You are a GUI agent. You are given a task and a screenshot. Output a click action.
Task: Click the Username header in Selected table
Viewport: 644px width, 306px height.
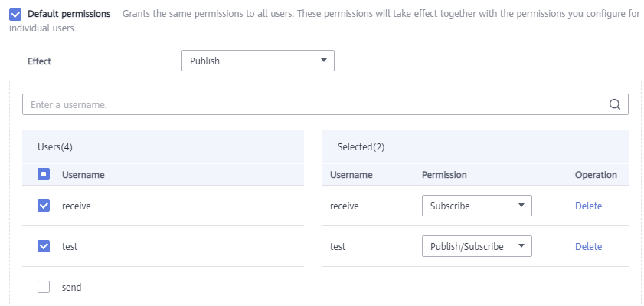click(x=351, y=175)
